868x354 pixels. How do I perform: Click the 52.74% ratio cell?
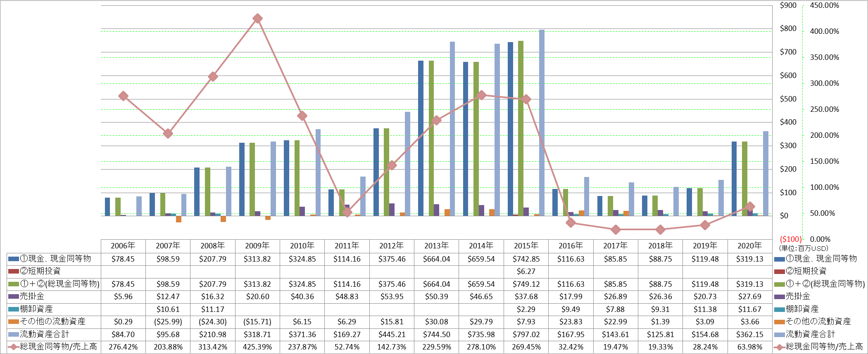(347, 347)
